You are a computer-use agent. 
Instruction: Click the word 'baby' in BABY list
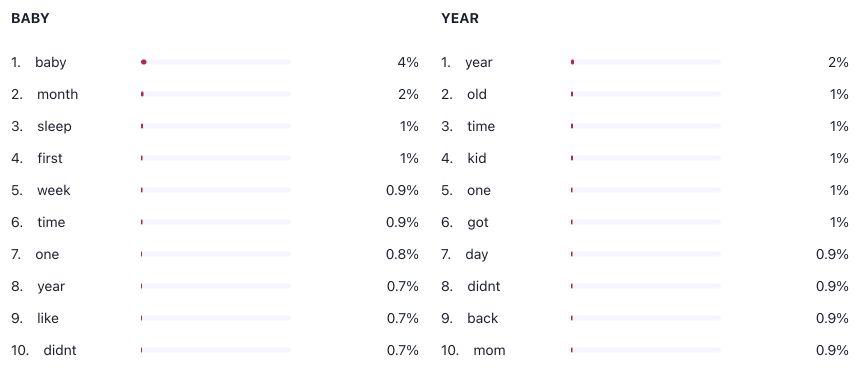pos(50,63)
